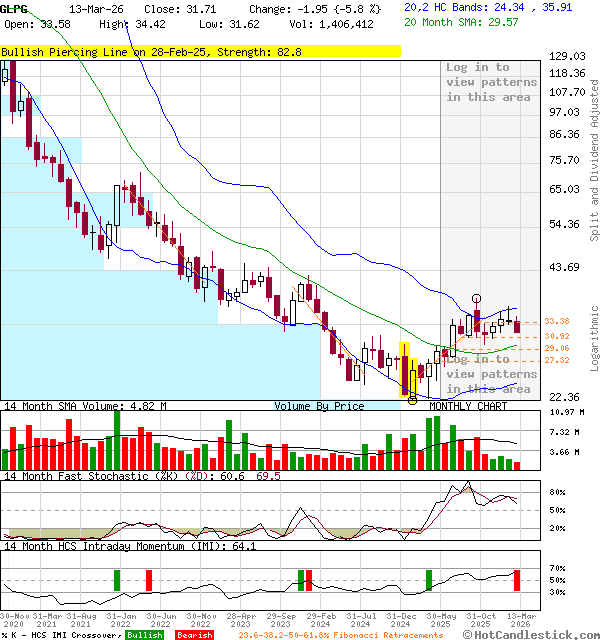The height and width of the screenshot is (640, 600).
Task: Click the GLPG ticker symbol
Action: pyautogui.click(x=15, y=8)
